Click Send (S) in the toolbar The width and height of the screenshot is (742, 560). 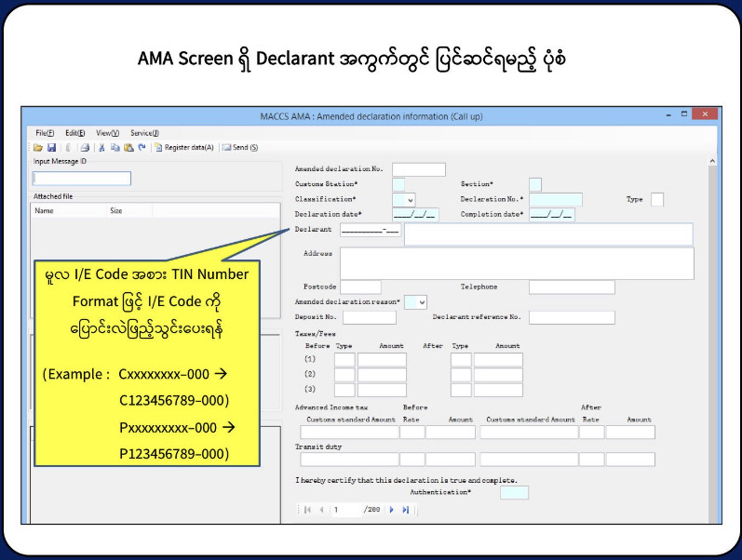click(240, 148)
